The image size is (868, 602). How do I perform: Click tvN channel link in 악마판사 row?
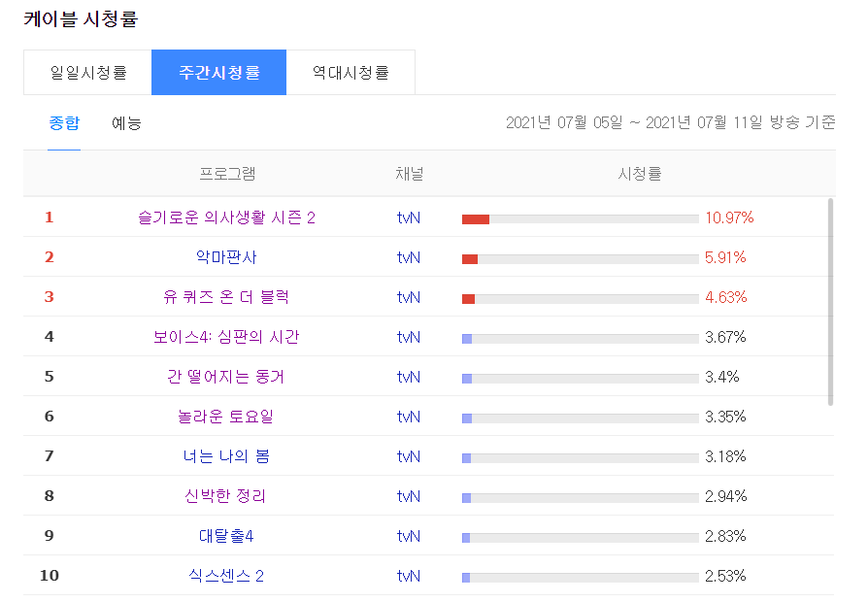tap(409, 257)
